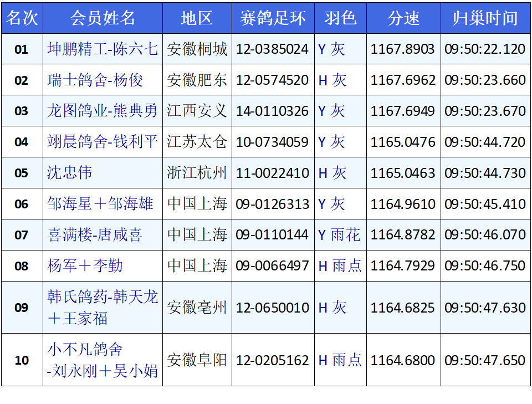Select the 09:50:47.650 arrival time cell
Viewport: 532px width, 404px height.
(x=485, y=360)
